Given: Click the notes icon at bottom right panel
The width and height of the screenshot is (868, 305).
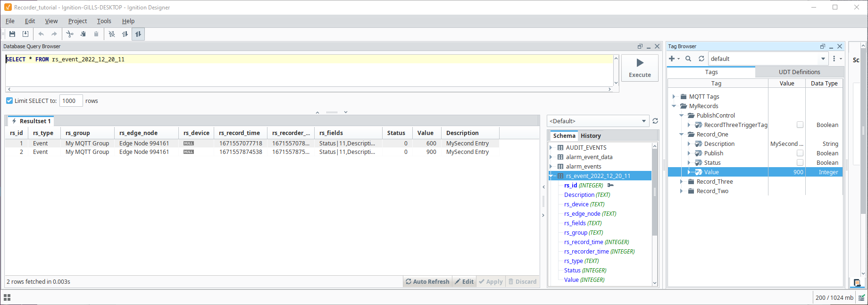Looking at the screenshot, I should (x=857, y=283).
